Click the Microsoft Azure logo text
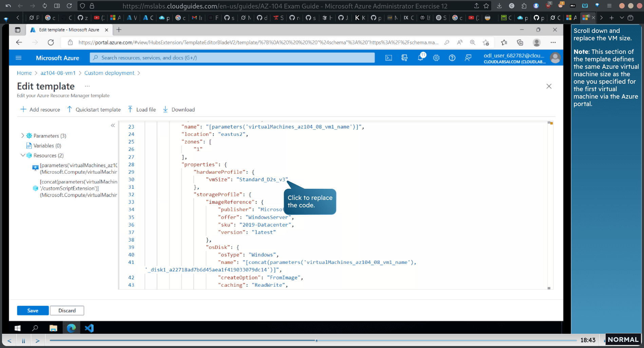This screenshot has width=644, height=348. coord(57,58)
